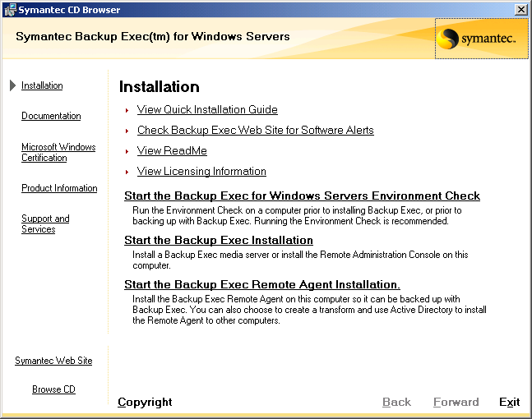Close the Symantec CD Browser window
532x419 pixels.
coord(520,10)
